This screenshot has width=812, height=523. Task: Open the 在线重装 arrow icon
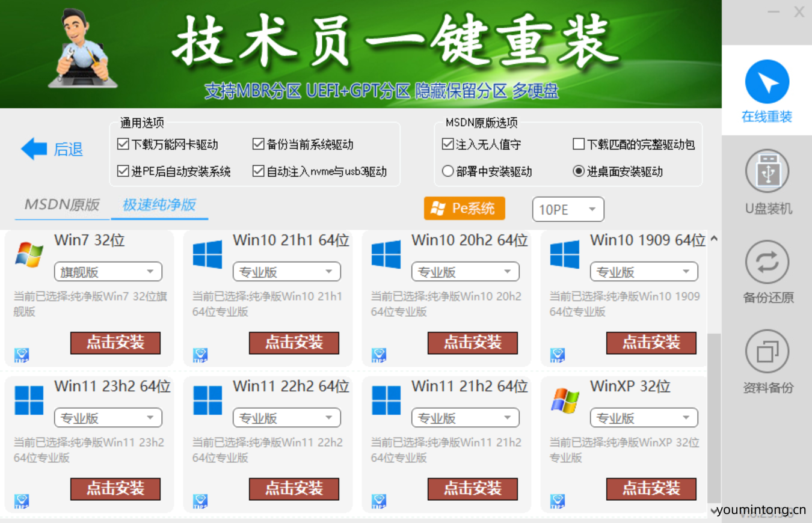click(767, 82)
